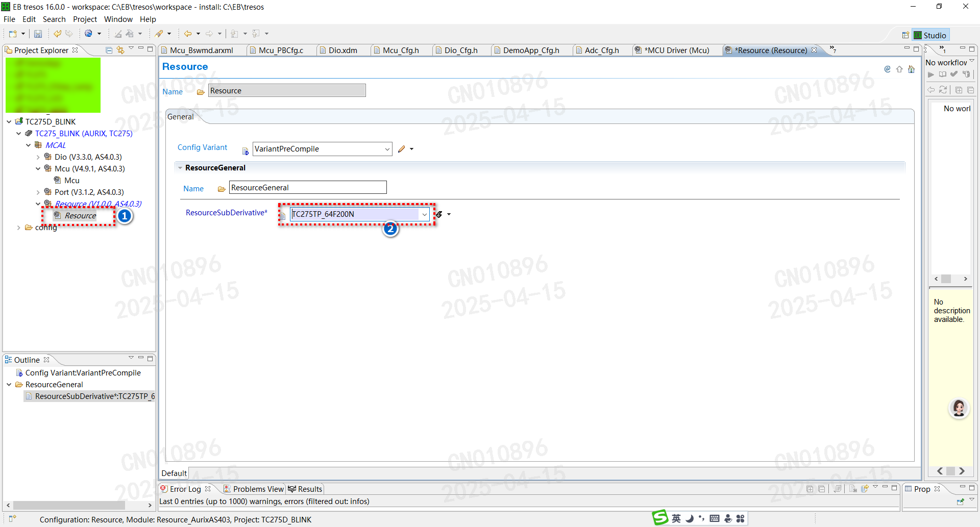Image resolution: width=980 pixels, height=527 pixels.
Task: Click the IME moon icon in the status tray
Action: click(690, 518)
